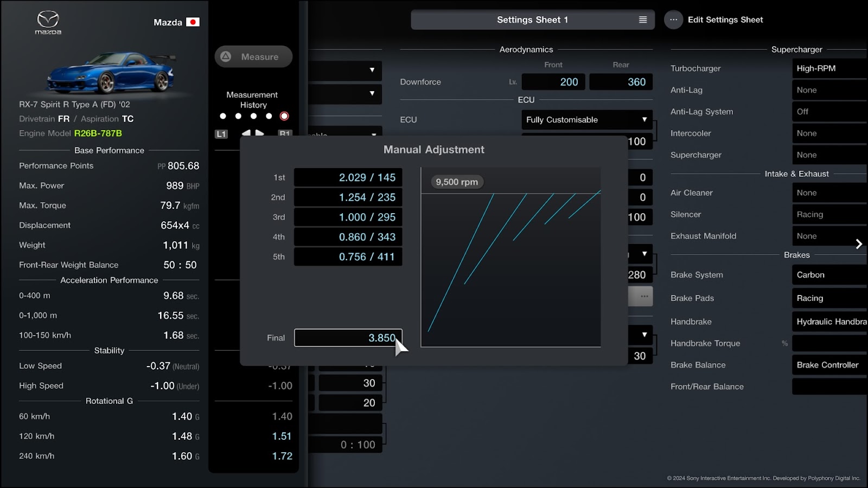Select the third measurement history dot
Viewport: 868px width, 488px height.
click(253, 116)
